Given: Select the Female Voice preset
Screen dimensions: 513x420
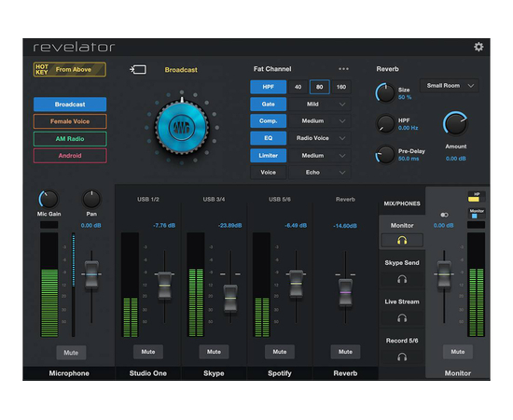Looking at the screenshot, I should coord(70,121).
